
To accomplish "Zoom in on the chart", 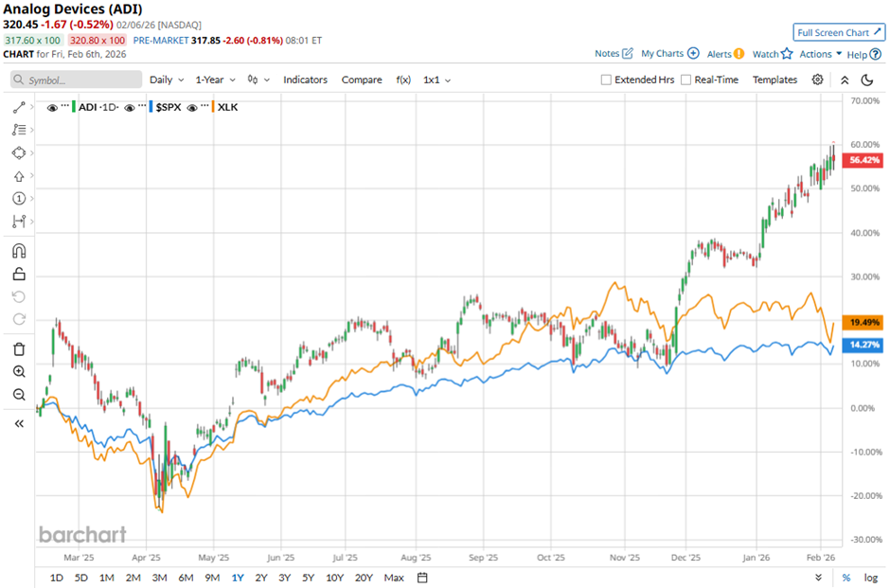I will point(19,371).
